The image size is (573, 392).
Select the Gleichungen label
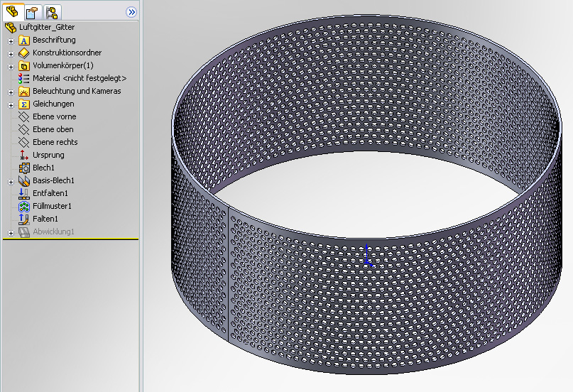tap(53, 104)
